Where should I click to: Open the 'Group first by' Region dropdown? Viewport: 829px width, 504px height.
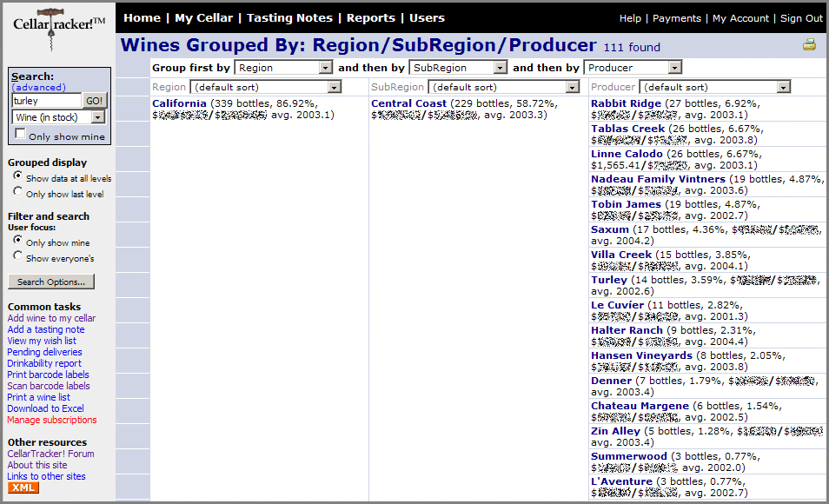click(x=283, y=68)
